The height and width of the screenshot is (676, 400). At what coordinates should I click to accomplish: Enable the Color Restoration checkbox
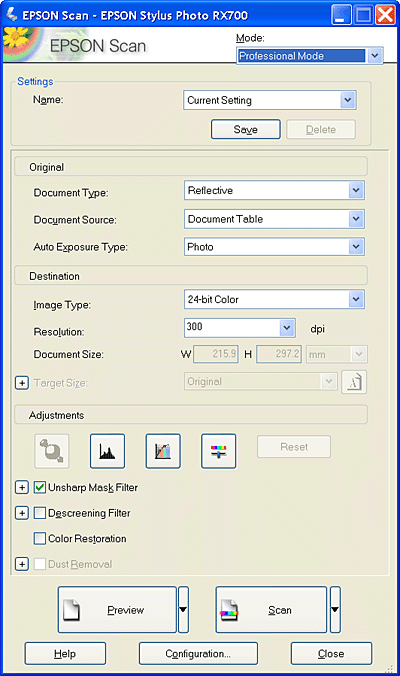40,538
